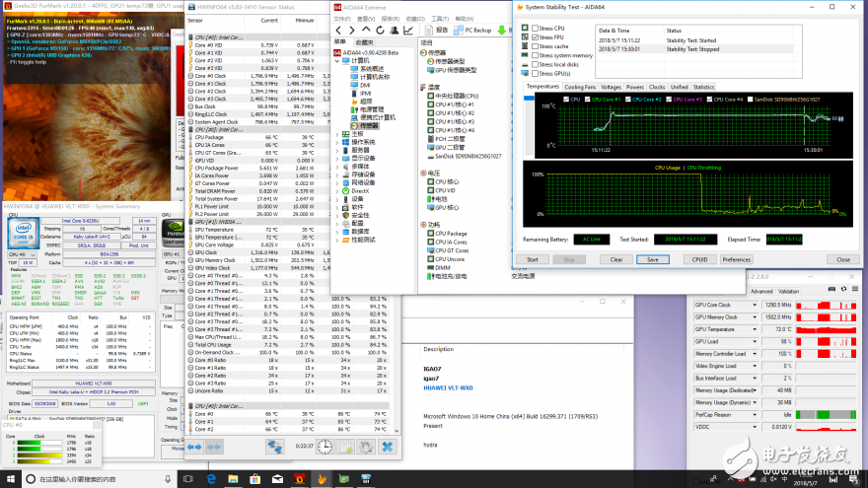
Task: Open Microsoft Edge from the taskbar
Action: [x=210, y=478]
